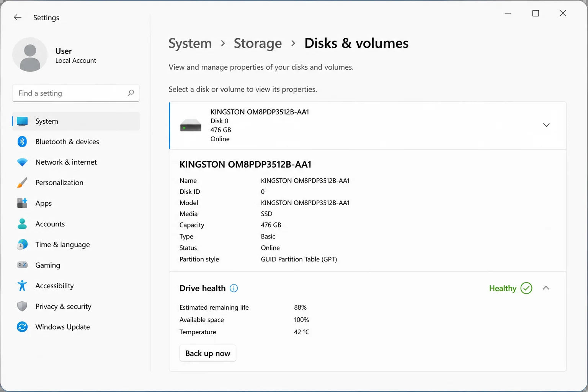This screenshot has width=588, height=392.
Task: Click the user avatar picture
Action: tap(30, 55)
